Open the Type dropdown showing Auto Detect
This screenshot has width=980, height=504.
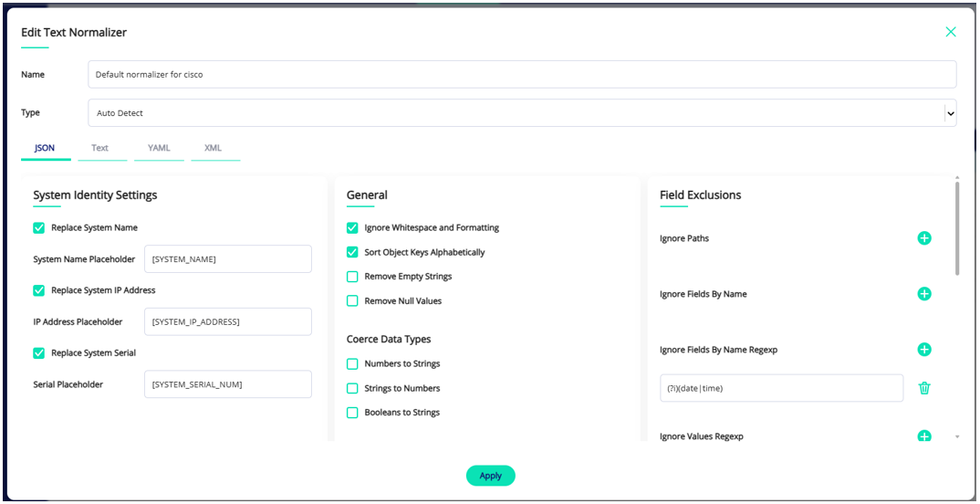click(522, 113)
